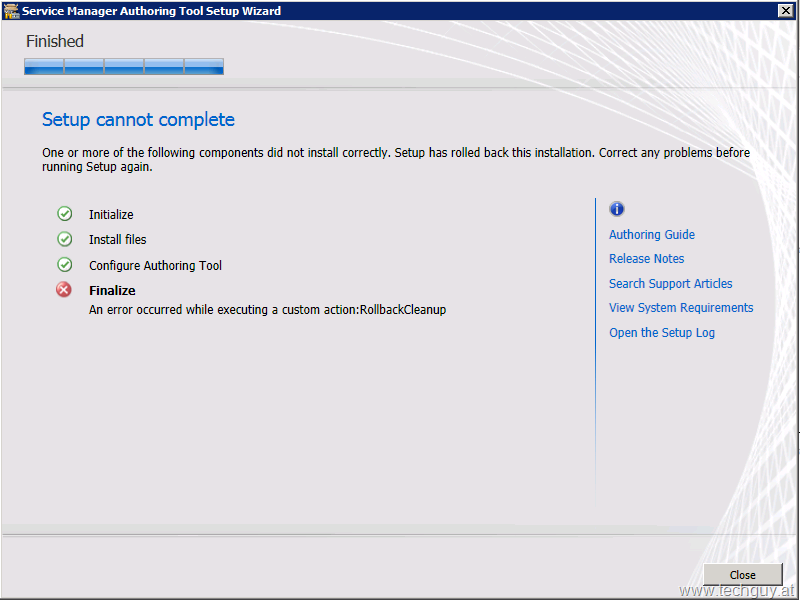Click the 'Setup has rolled back' description paragraph
Viewport: 800px width, 601px height.
click(x=396, y=160)
